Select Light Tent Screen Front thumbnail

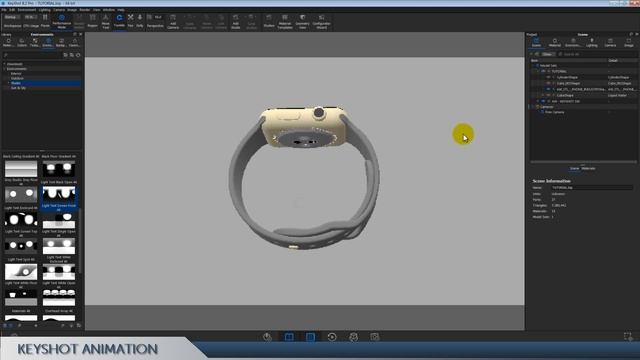(59, 198)
